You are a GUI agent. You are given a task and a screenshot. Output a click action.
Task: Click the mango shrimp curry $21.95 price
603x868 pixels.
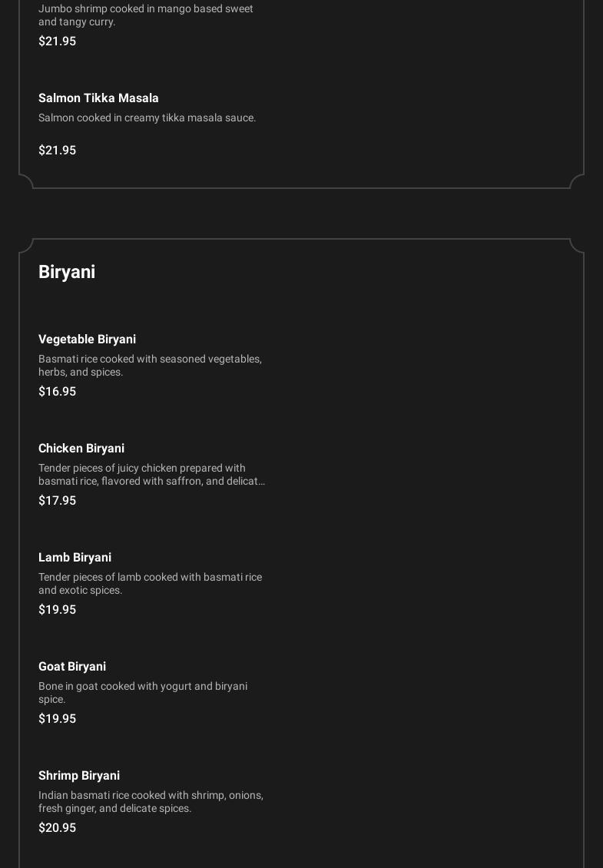pyautogui.click(x=57, y=41)
